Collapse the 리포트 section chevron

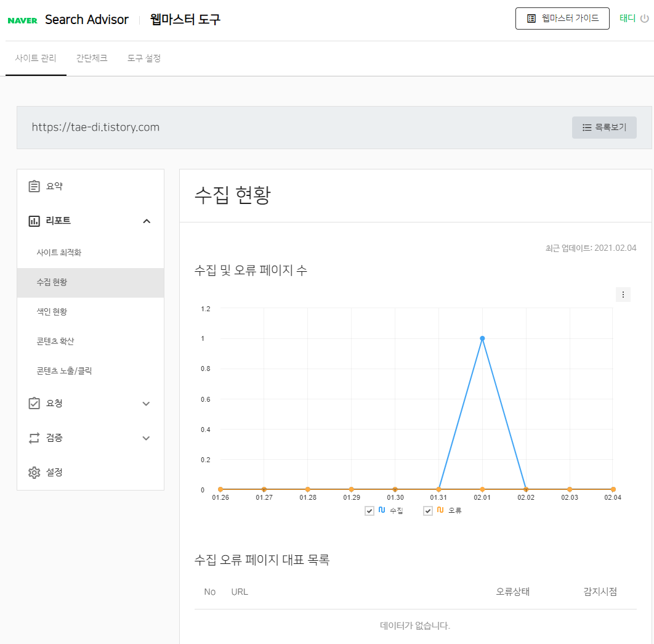click(147, 221)
